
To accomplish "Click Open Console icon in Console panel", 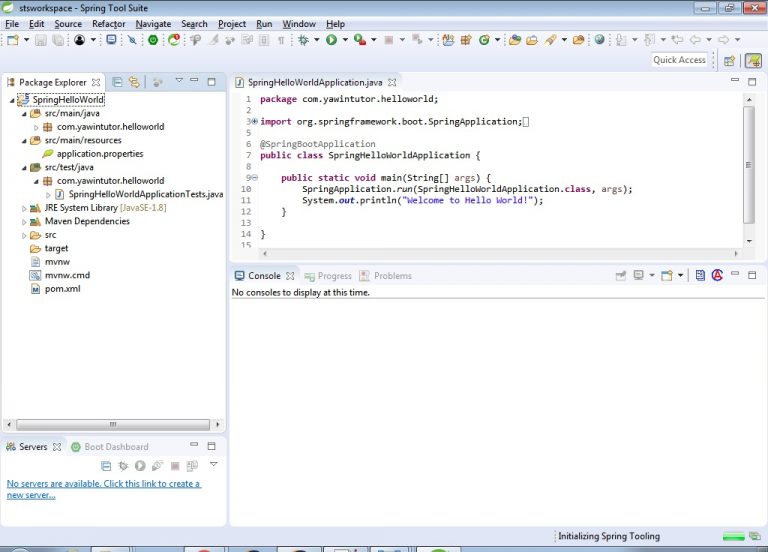I will [665, 275].
